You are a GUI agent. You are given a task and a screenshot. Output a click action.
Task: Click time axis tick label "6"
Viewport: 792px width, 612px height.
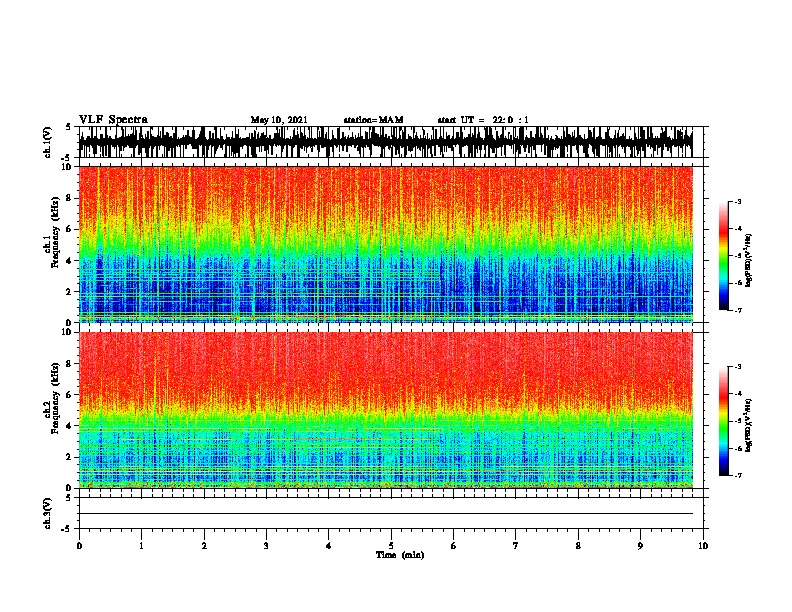point(454,546)
